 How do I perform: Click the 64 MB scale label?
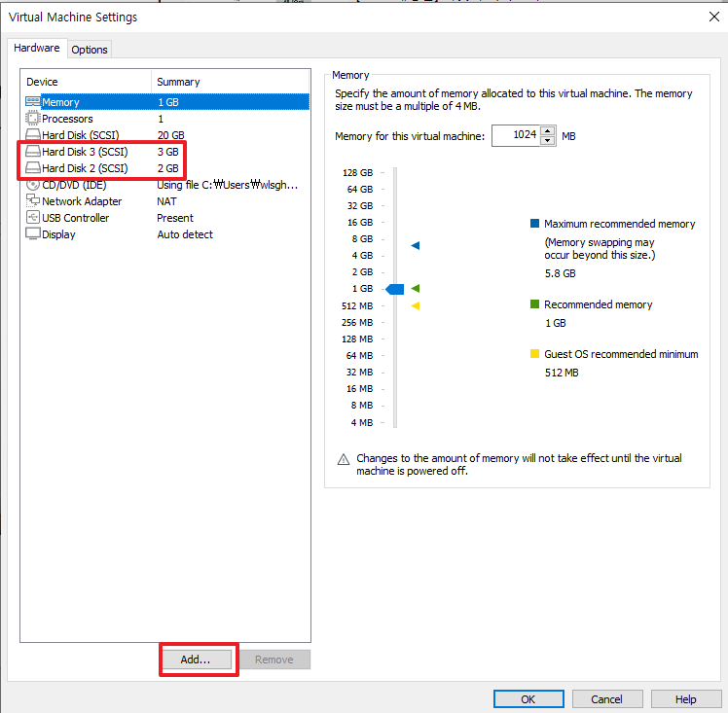tap(359, 356)
